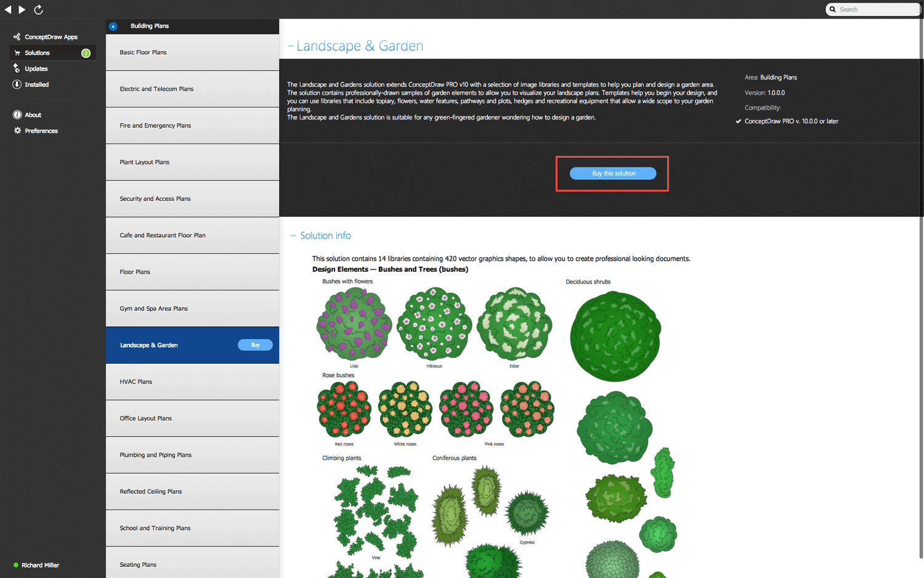Click the 'Version: 1.0.0.0' text
924x578 pixels.
[x=764, y=93]
